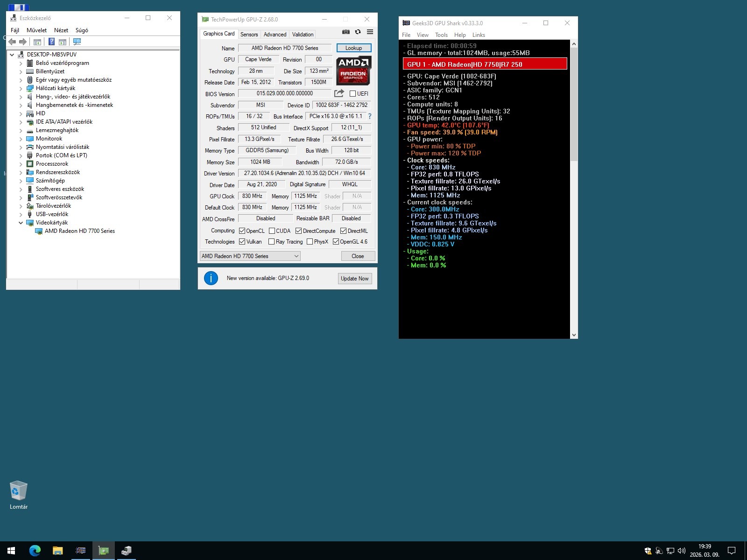The width and height of the screenshot is (747, 560).
Task: Switch to GPU Shark via taskbar icon
Action: click(x=81, y=551)
